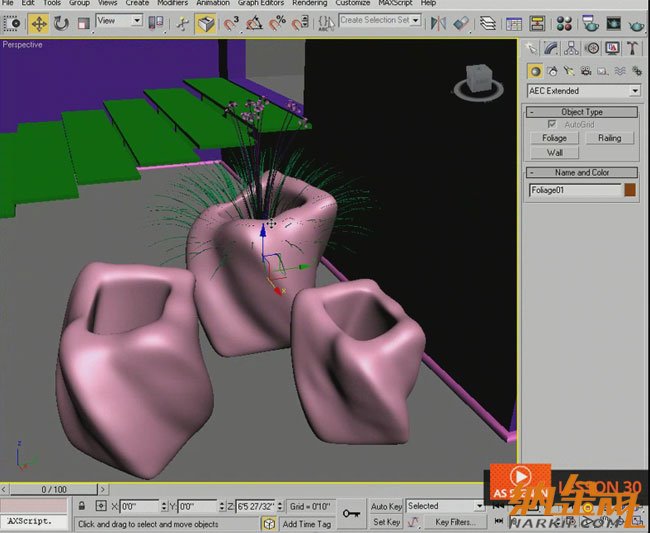Open the Schematic View icon
The height and width of the screenshot is (533, 650).
[537, 23]
